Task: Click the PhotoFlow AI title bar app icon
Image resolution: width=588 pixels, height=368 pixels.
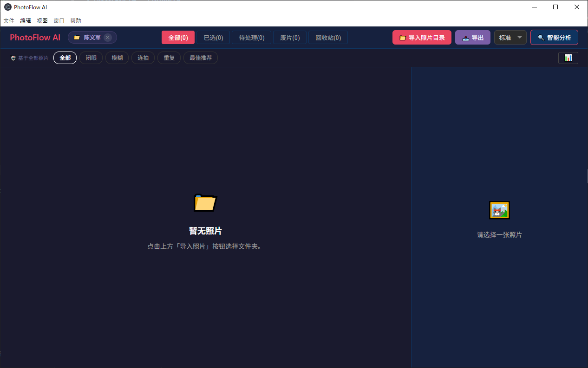Action: 8,7
